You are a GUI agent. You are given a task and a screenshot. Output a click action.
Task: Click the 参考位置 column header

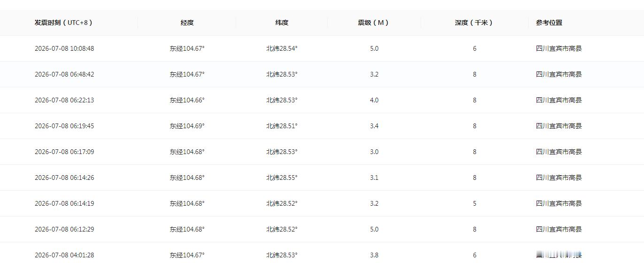tap(549, 23)
